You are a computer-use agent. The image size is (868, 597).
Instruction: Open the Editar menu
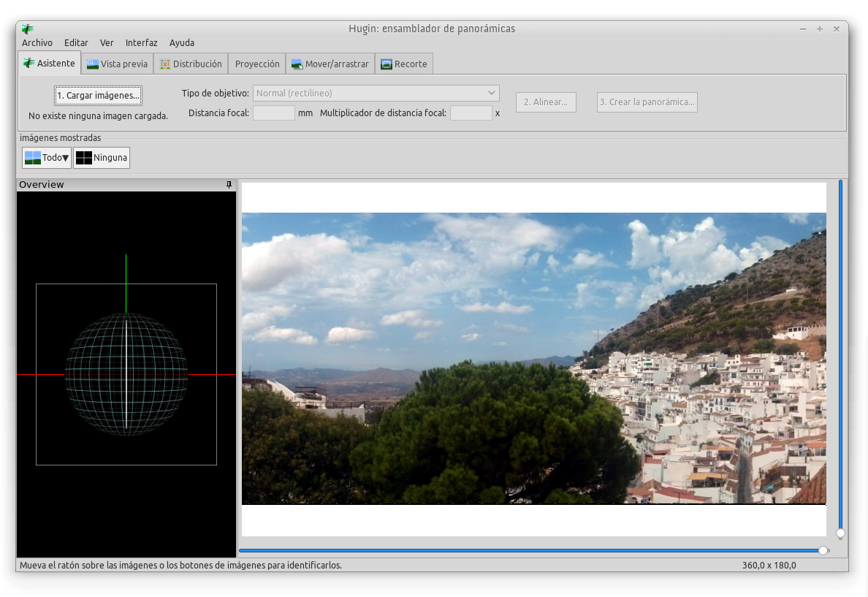click(x=76, y=43)
